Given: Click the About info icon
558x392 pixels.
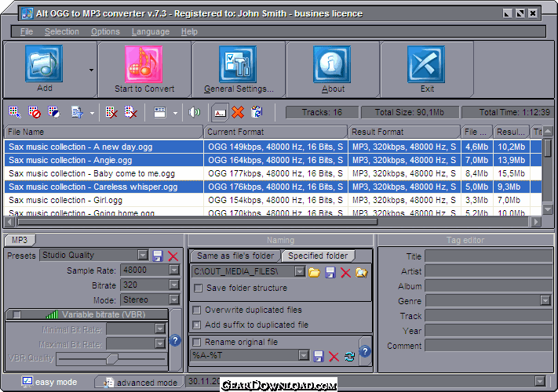Looking at the screenshot, I should click(x=332, y=64).
